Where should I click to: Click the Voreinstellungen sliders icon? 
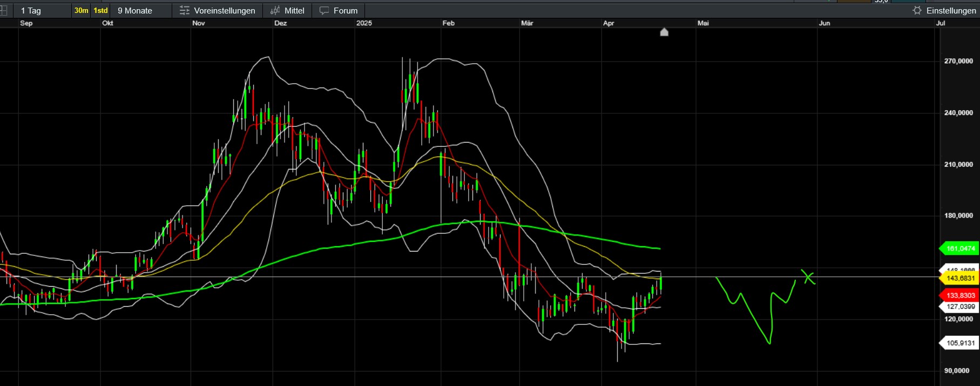click(185, 11)
